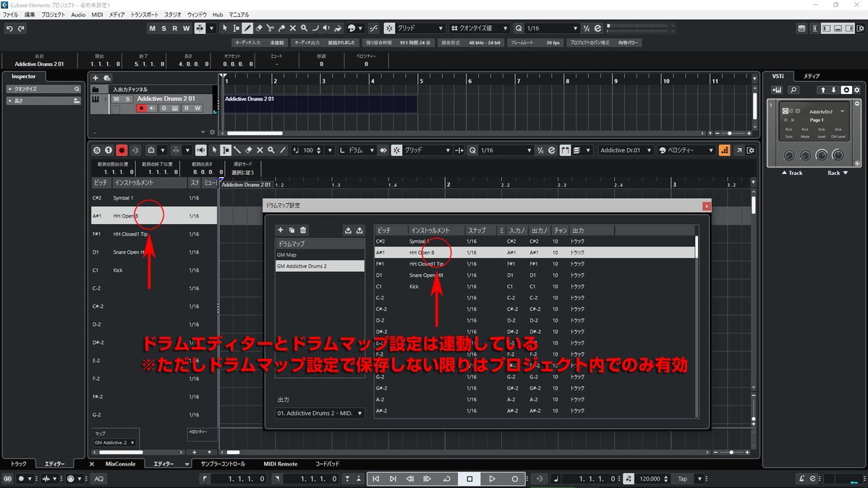The height and width of the screenshot is (488, 868).
Task: Click Stop in the transport bar
Action: (x=469, y=479)
